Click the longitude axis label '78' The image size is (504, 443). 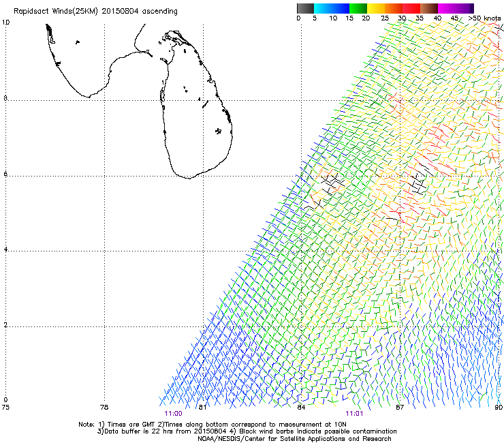[x=104, y=407]
